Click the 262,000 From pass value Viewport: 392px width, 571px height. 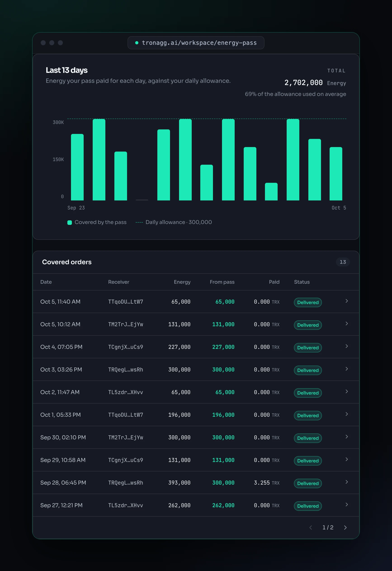[x=223, y=505]
